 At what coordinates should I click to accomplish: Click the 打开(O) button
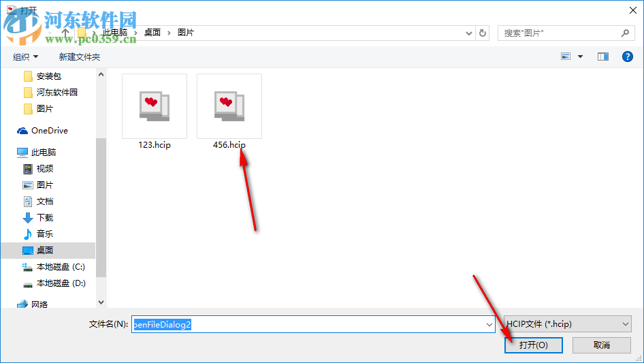tap(534, 345)
